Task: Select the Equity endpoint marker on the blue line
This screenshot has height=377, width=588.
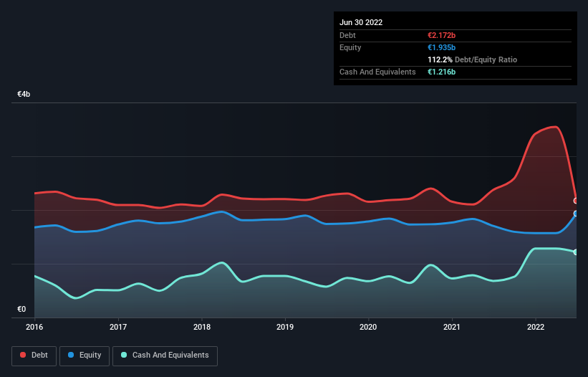Action: 576,214
